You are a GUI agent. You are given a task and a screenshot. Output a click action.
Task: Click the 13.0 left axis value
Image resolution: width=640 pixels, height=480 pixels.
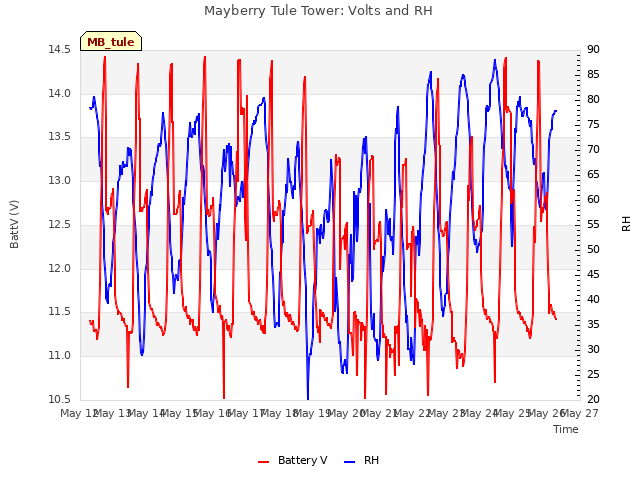pos(59,180)
